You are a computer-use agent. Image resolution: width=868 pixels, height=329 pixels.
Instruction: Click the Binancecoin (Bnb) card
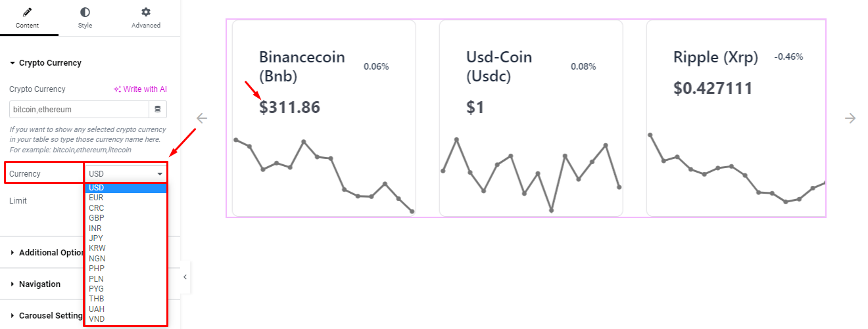[x=324, y=118]
